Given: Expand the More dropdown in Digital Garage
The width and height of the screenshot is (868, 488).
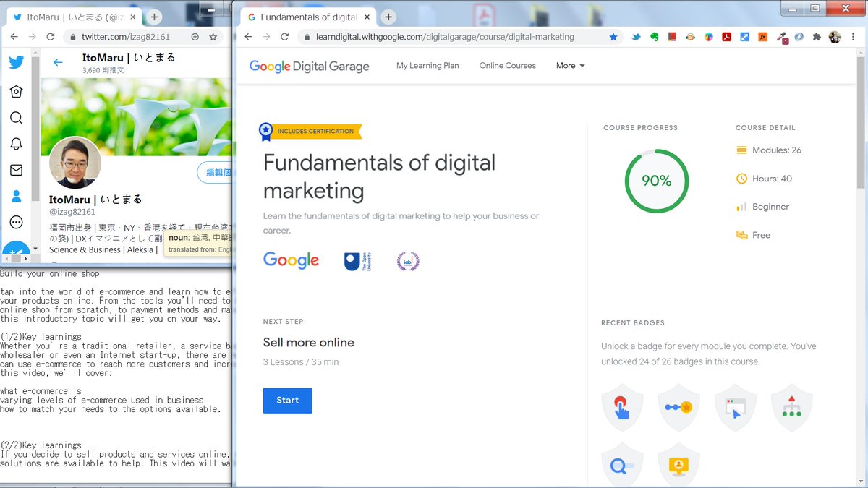Looking at the screenshot, I should (570, 66).
